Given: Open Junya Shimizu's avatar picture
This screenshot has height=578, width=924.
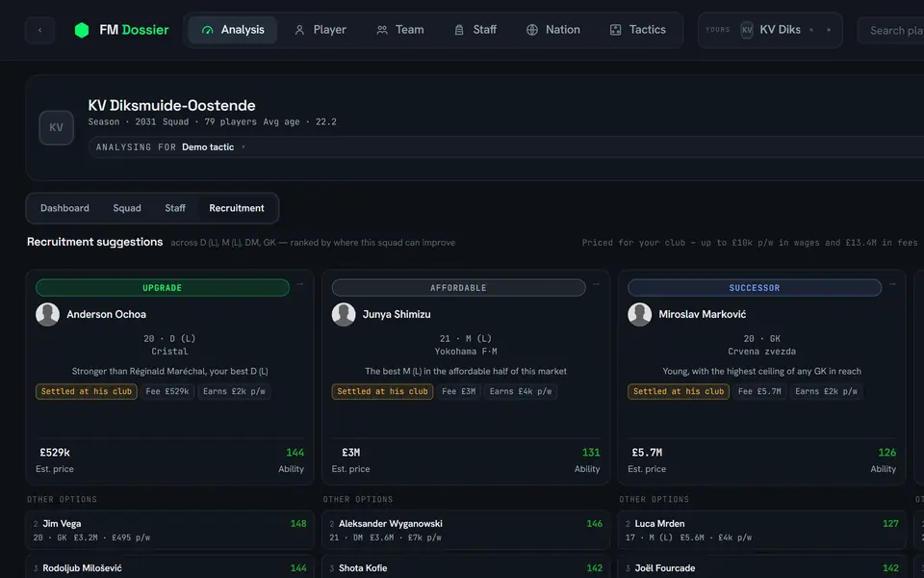Looking at the screenshot, I should coord(344,314).
